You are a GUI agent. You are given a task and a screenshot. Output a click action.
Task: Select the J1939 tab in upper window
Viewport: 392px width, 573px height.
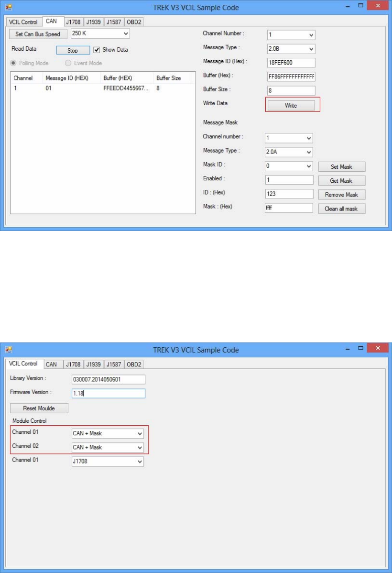pyautogui.click(x=94, y=22)
